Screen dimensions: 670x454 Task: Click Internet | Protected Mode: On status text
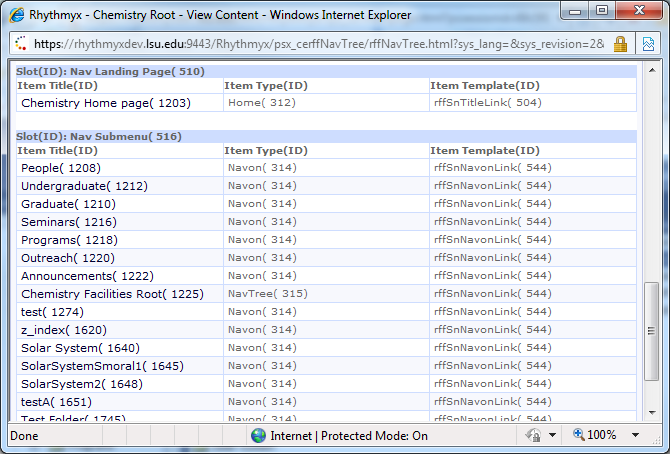349,436
